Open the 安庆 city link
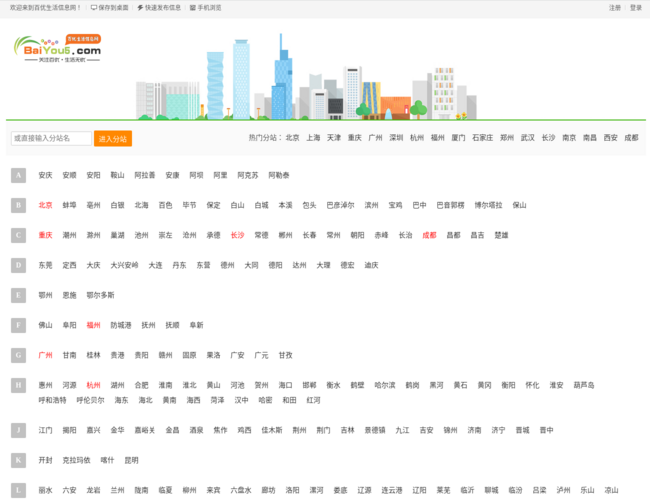This screenshot has height=500, width=650. [x=45, y=175]
